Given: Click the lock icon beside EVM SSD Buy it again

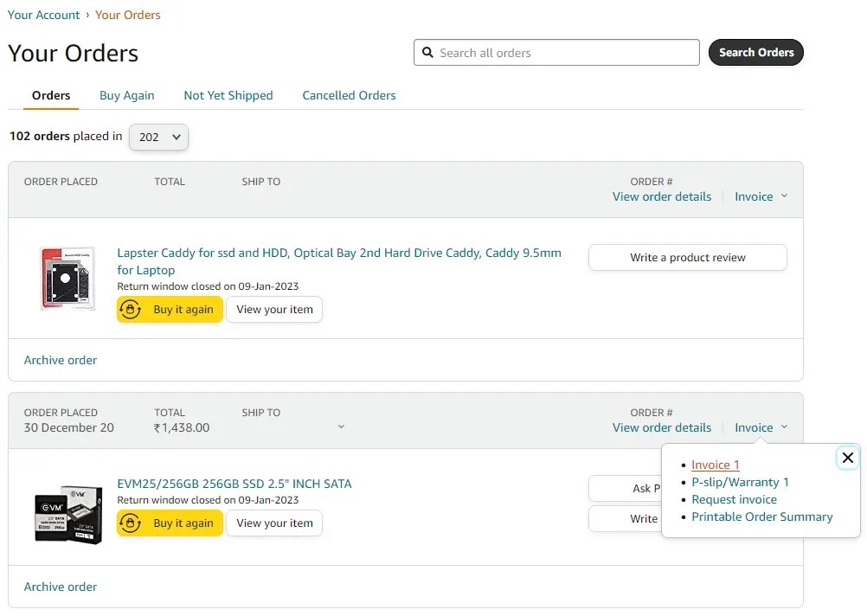Looking at the screenshot, I should [130, 523].
